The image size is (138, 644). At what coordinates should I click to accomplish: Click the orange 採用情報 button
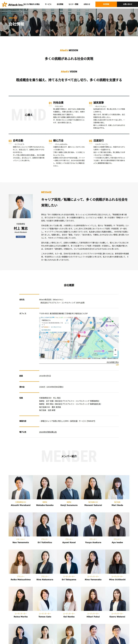click(106, 4)
